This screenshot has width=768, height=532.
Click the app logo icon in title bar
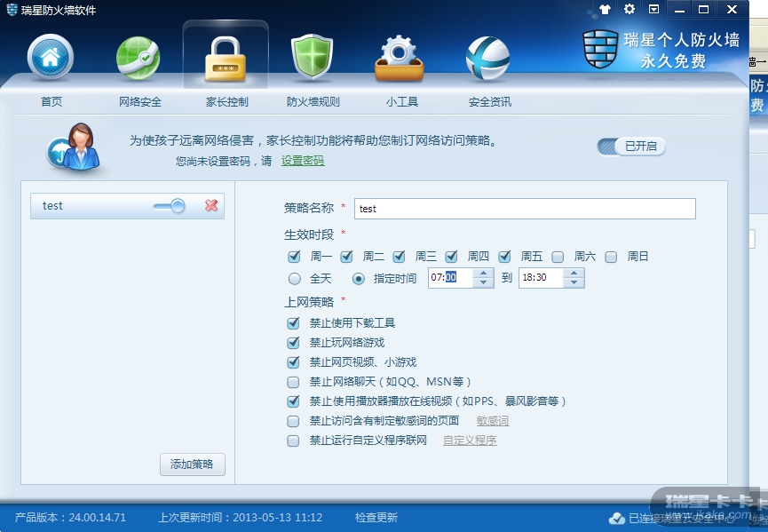12,9
